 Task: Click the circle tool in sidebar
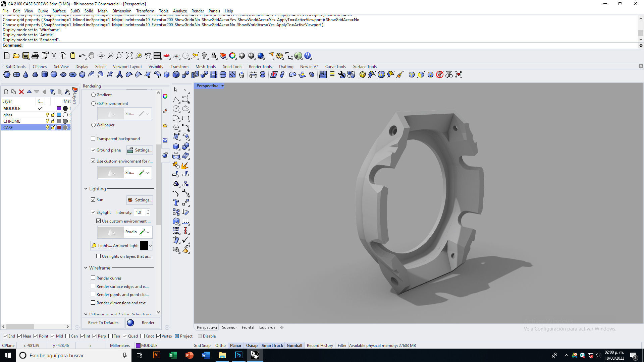(x=176, y=109)
